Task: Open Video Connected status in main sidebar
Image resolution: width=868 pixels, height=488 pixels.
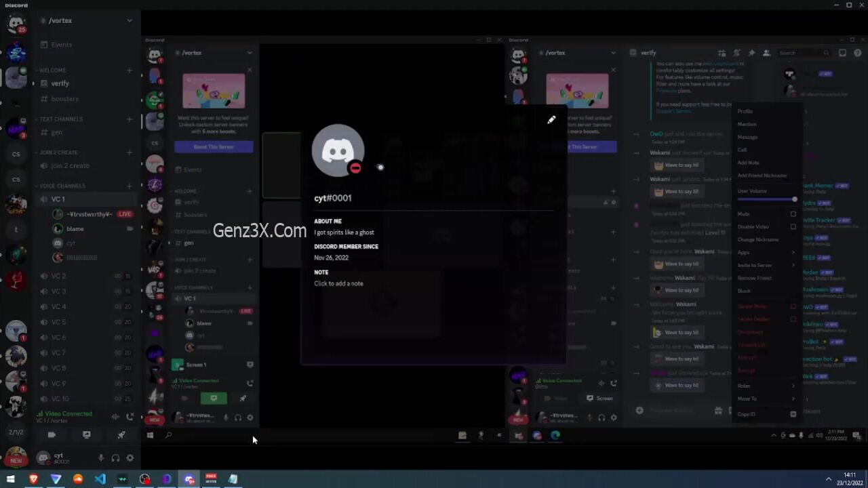Action: 68,413
